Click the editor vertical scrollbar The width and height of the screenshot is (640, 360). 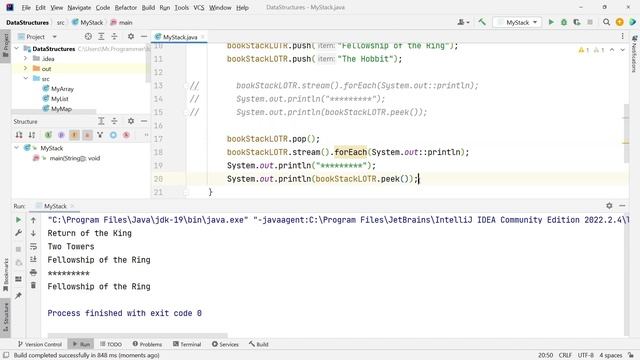[x=626, y=133]
